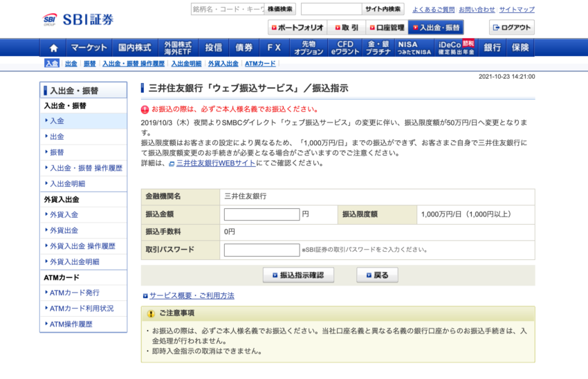
Task: Open the 三井住友銀行WEBサイト link
Action: (216, 163)
